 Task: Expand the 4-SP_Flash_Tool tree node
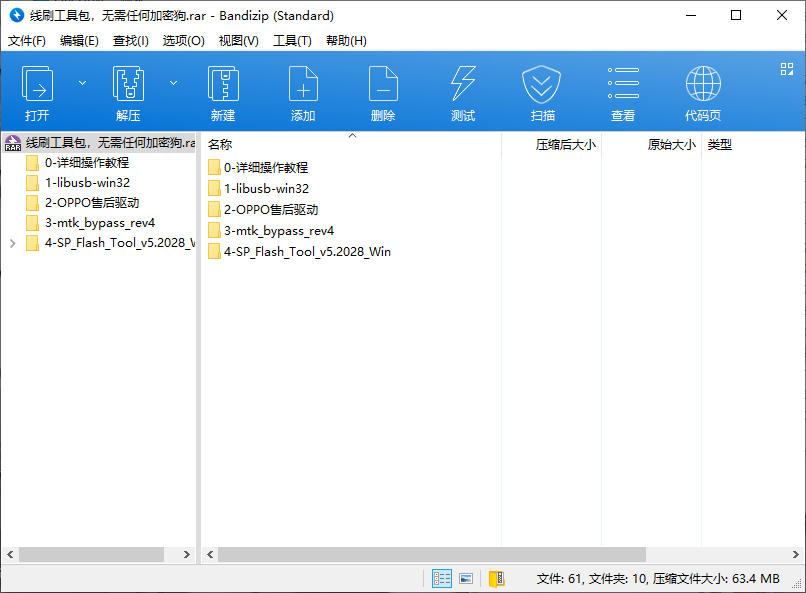12,243
